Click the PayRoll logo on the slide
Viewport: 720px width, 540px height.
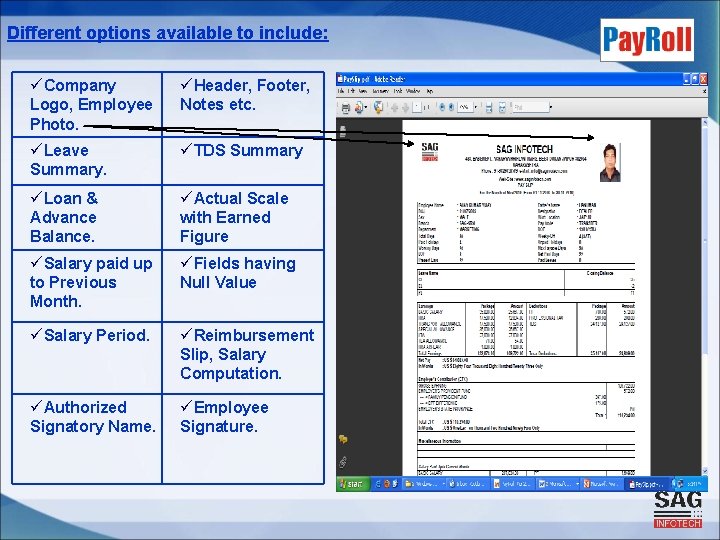point(647,40)
